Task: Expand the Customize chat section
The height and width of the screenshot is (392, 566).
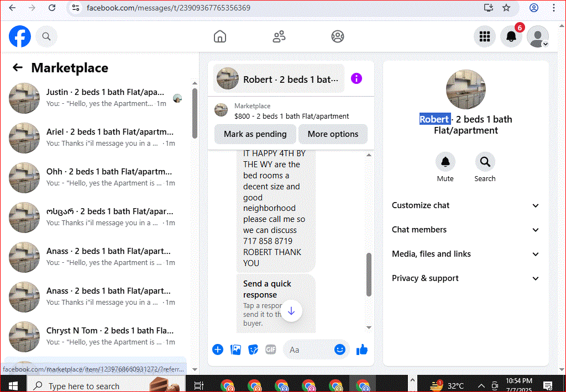Action: click(x=465, y=205)
